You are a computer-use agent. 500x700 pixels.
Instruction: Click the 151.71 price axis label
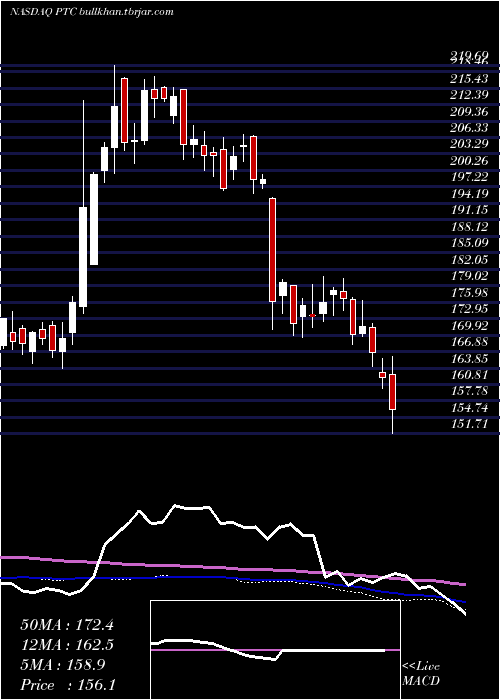point(469,425)
